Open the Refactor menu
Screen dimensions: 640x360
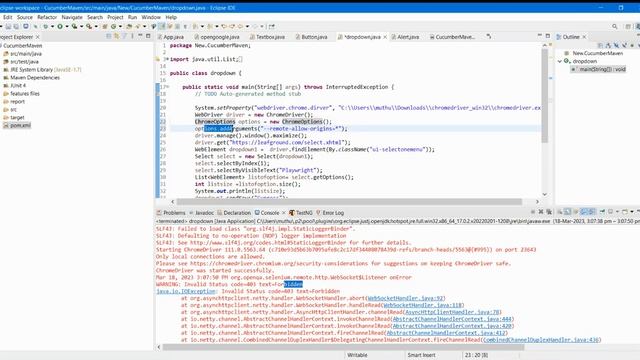47,17
